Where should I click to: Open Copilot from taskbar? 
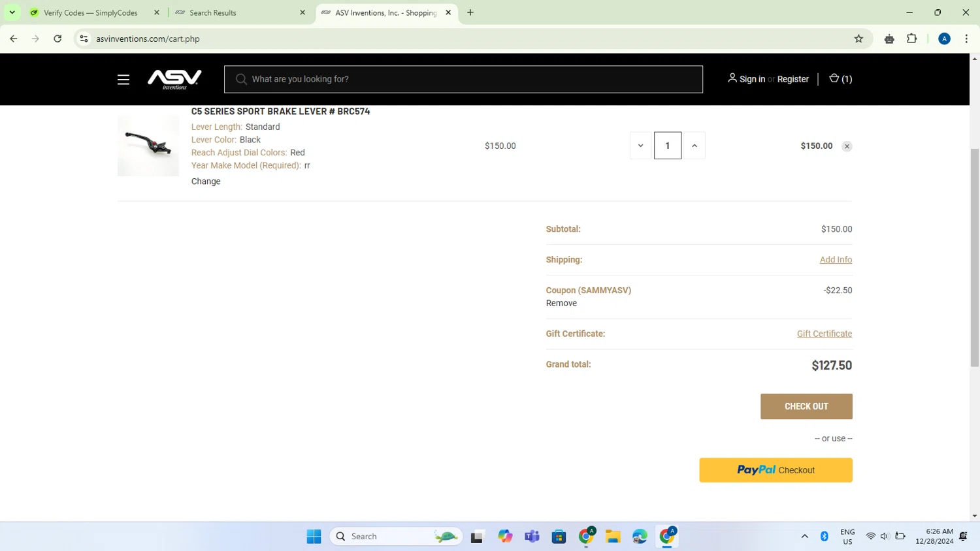point(505,537)
